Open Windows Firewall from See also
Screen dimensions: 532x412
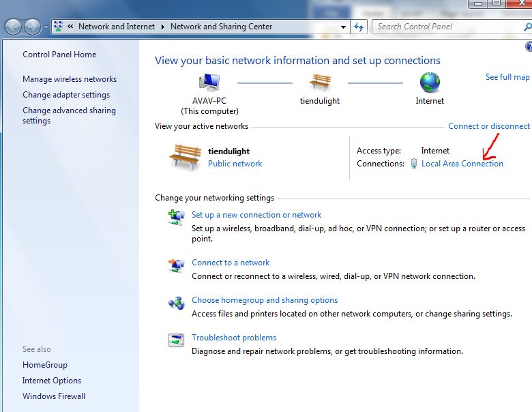(54, 396)
